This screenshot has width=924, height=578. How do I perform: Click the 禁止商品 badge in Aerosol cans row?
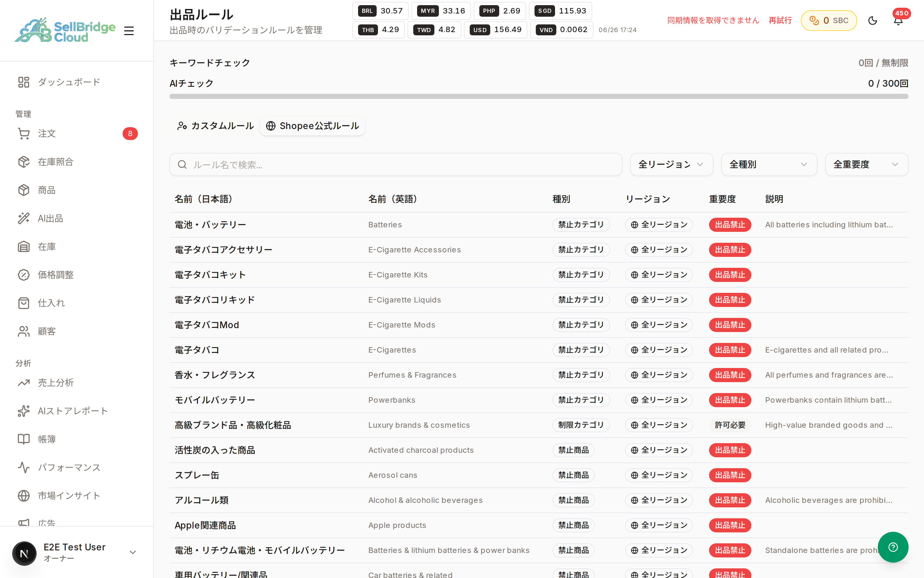pyautogui.click(x=574, y=475)
